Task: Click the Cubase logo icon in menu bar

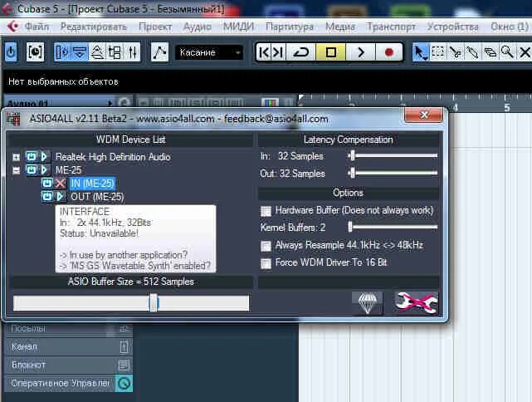Action: (13, 27)
